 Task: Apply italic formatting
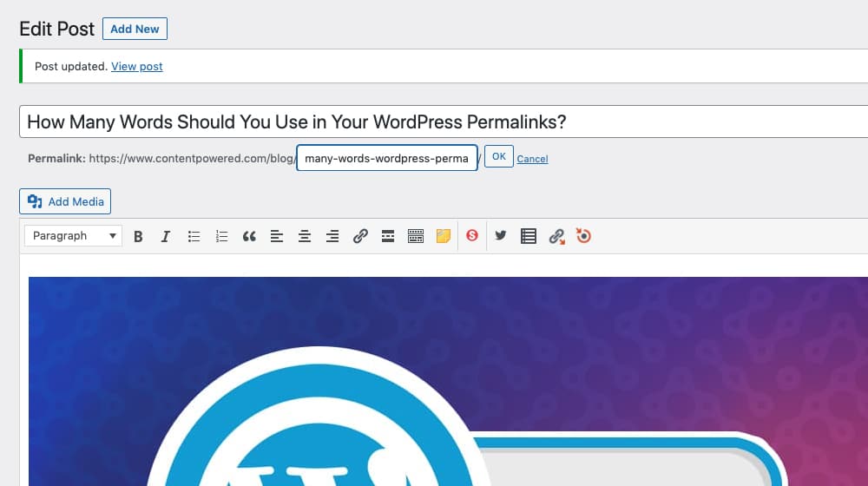pos(165,236)
